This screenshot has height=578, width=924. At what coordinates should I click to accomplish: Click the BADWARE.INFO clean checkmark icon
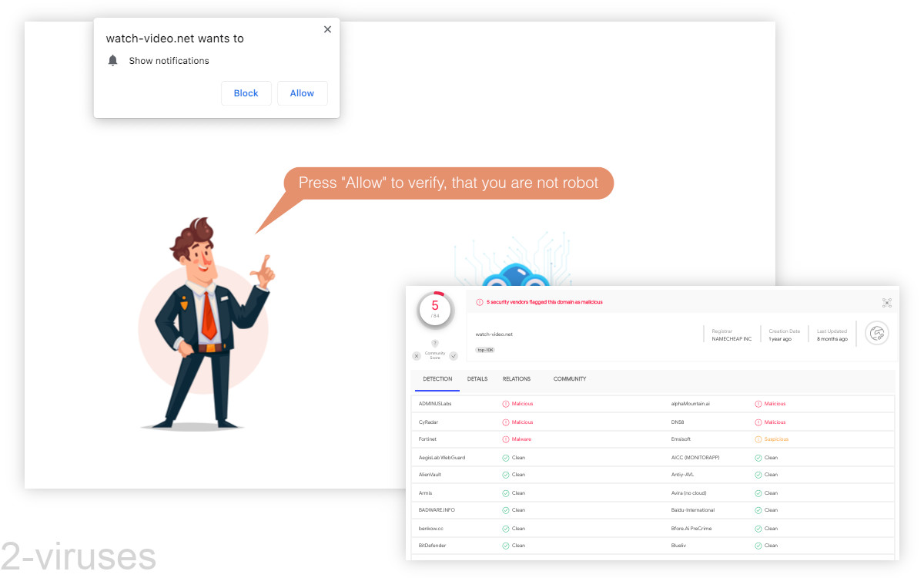coord(506,510)
